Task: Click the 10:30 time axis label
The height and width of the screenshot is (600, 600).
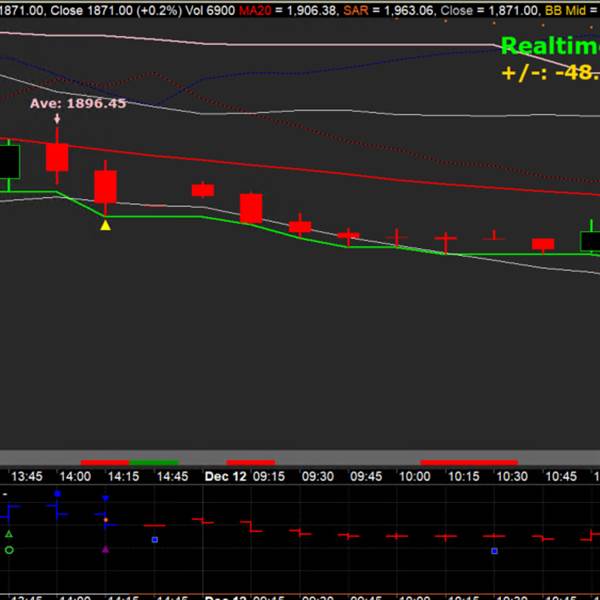Action: tap(512, 476)
